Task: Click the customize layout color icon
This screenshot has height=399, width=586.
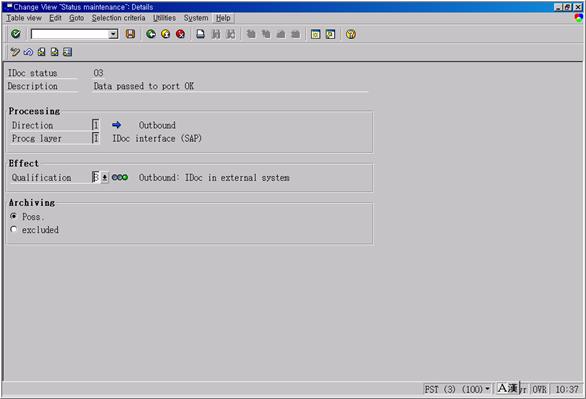Action: point(579,18)
